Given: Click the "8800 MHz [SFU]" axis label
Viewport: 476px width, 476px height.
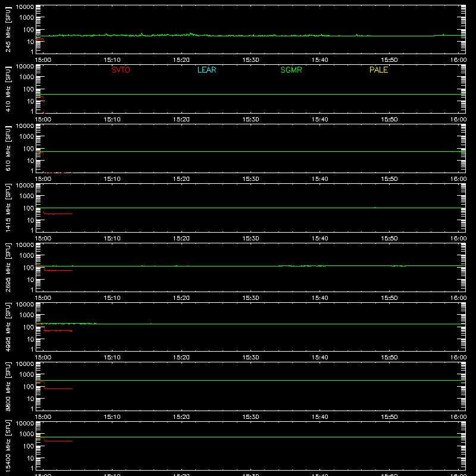Looking at the screenshot, I should tap(8, 386).
